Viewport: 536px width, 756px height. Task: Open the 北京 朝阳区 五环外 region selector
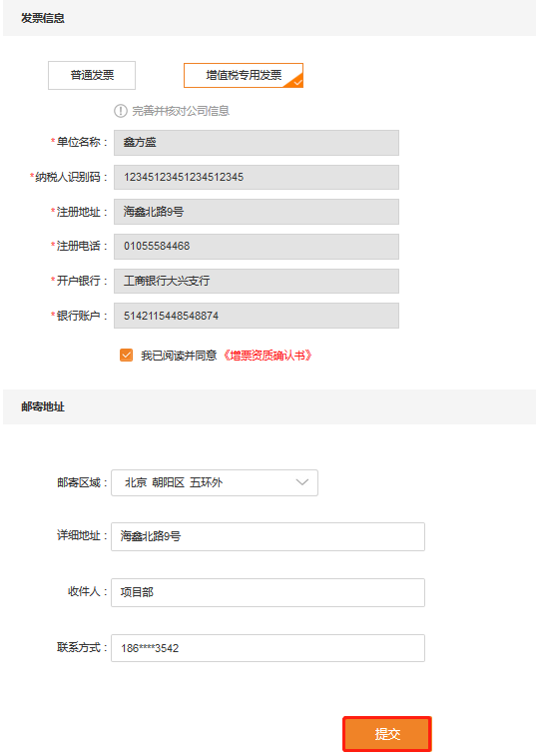point(215,482)
